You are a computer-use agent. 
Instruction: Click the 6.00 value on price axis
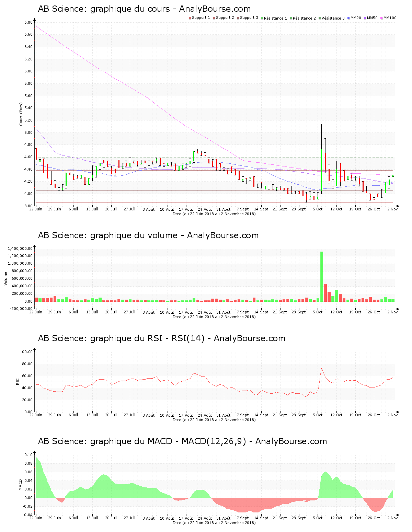click(28, 71)
